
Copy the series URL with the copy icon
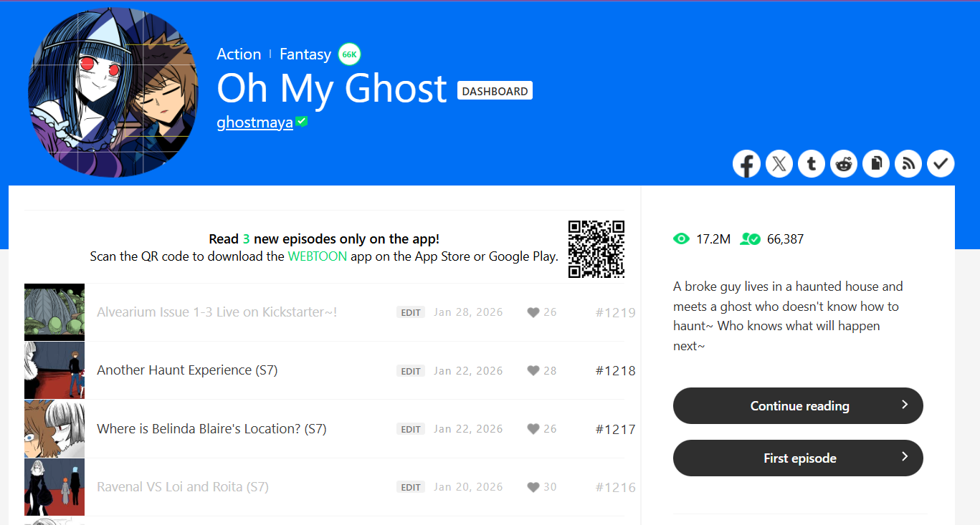[876, 164]
